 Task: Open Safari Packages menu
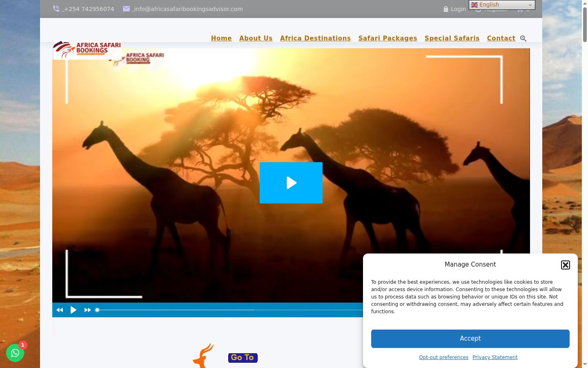pyautogui.click(x=388, y=38)
